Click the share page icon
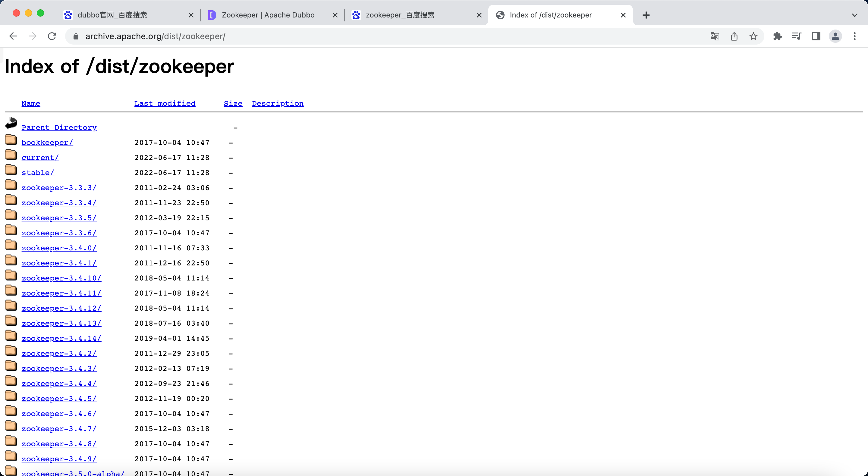Screen dimensions: 868x476 point(734,36)
